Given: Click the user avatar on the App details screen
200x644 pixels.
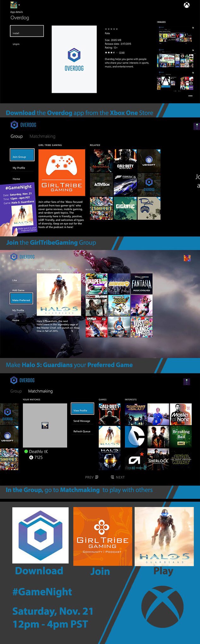Looking at the screenshot, I should pyautogui.click(x=13, y=5).
